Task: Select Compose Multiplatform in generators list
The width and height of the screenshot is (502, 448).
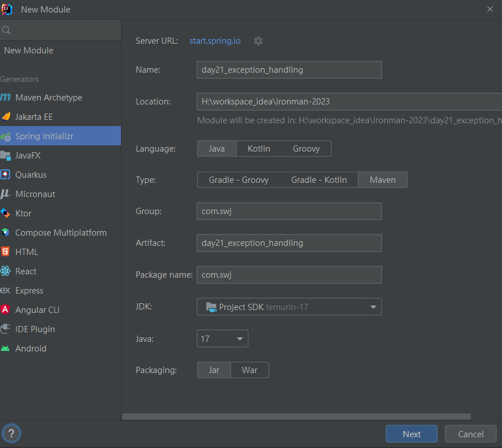Action: click(61, 233)
